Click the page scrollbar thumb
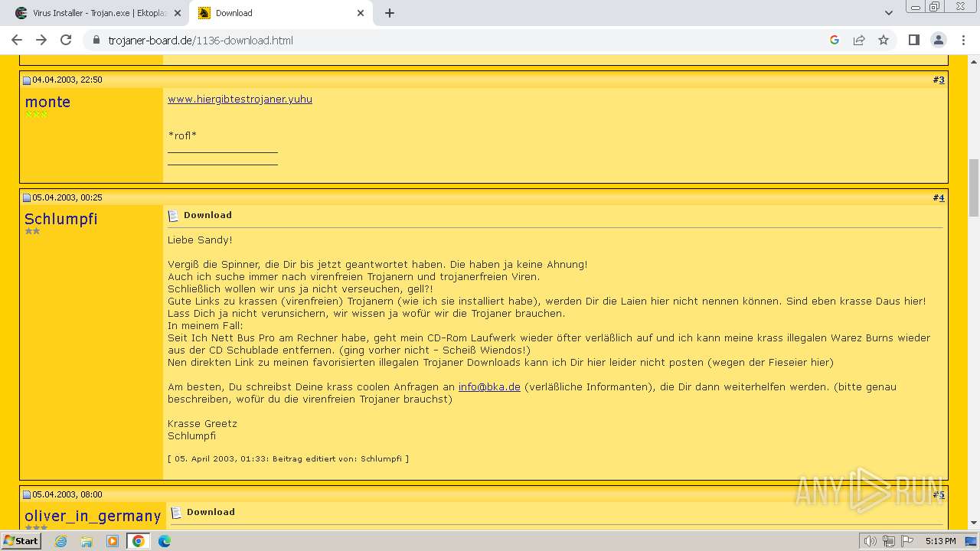 tap(973, 187)
